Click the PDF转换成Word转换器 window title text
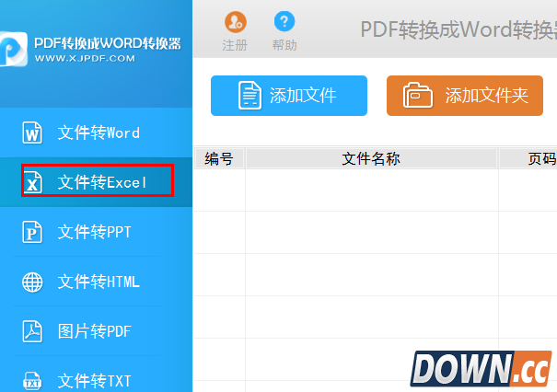Screen dimensions: 557x392 [458, 29]
